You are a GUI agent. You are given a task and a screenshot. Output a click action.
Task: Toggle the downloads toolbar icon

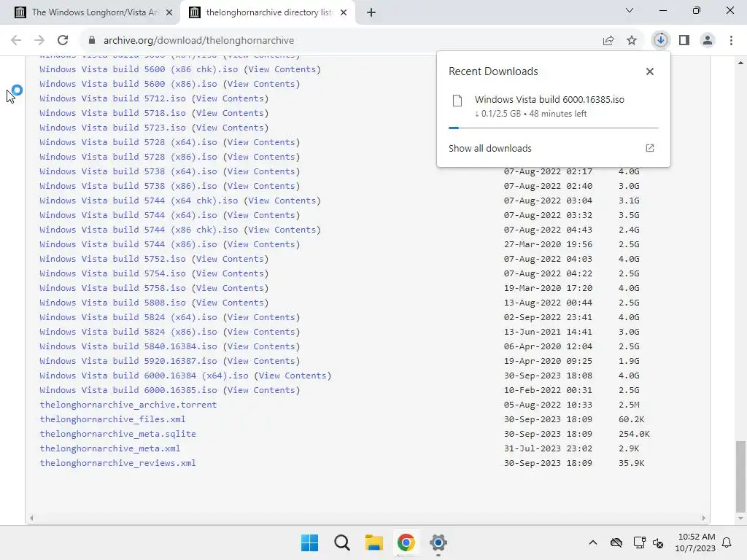tap(661, 41)
